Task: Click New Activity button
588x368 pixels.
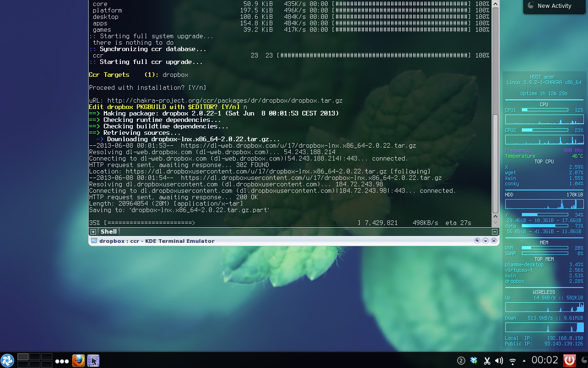Action: (554, 6)
